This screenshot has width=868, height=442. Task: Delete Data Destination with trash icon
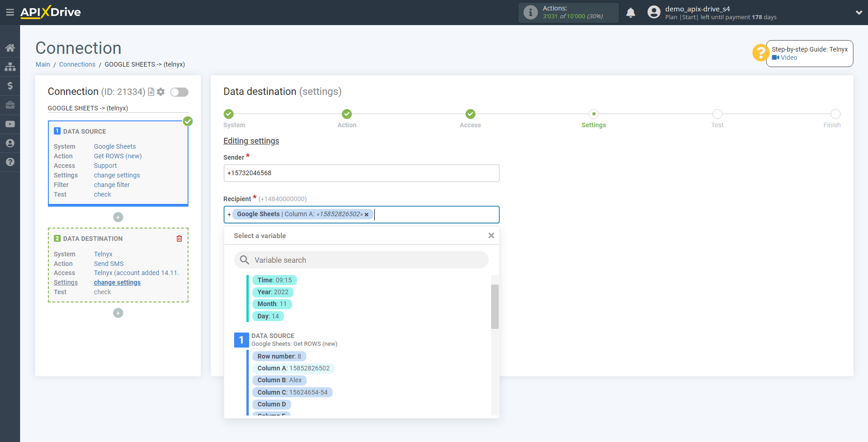pos(179,239)
